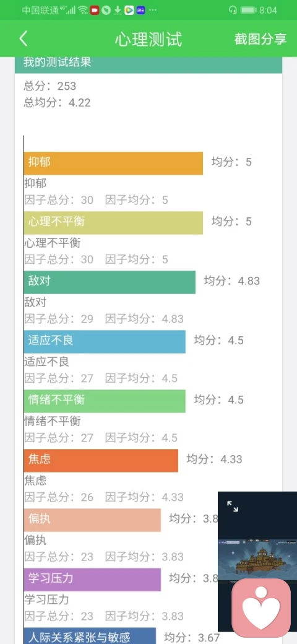Tap the download arrow notification icon
This screenshot has height=644, width=297.
coord(118,10)
